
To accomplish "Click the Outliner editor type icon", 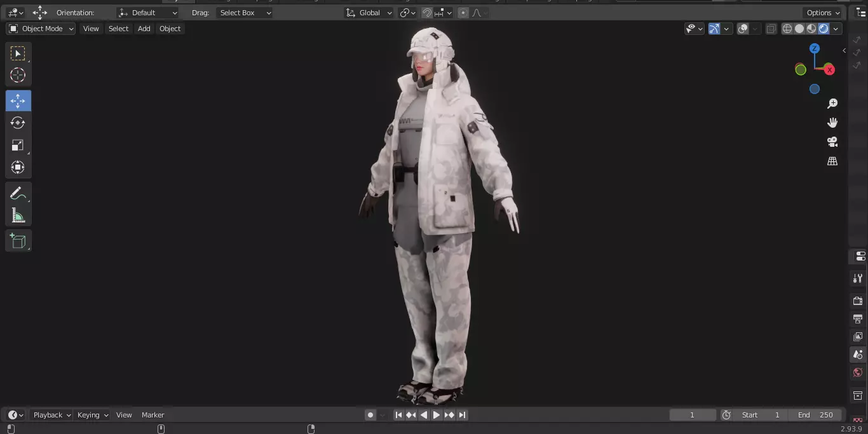I will click(x=861, y=13).
